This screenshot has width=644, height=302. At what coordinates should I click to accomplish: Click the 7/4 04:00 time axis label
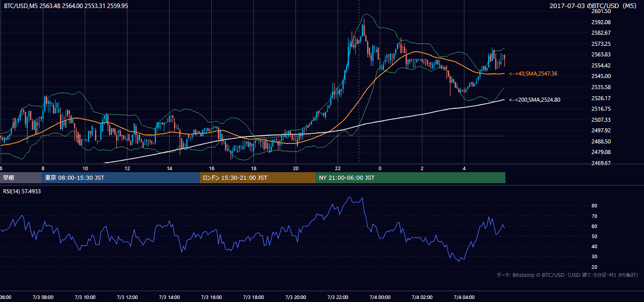(465, 297)
